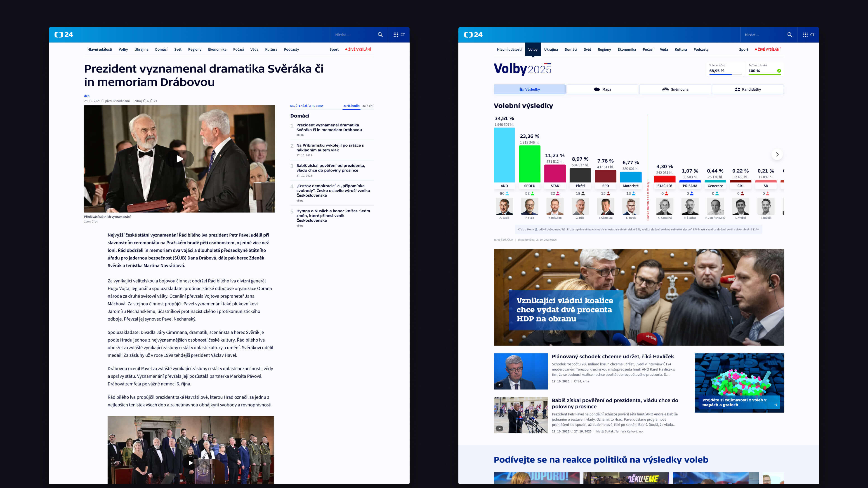Click next arrow on election results chart

point(777,154)
